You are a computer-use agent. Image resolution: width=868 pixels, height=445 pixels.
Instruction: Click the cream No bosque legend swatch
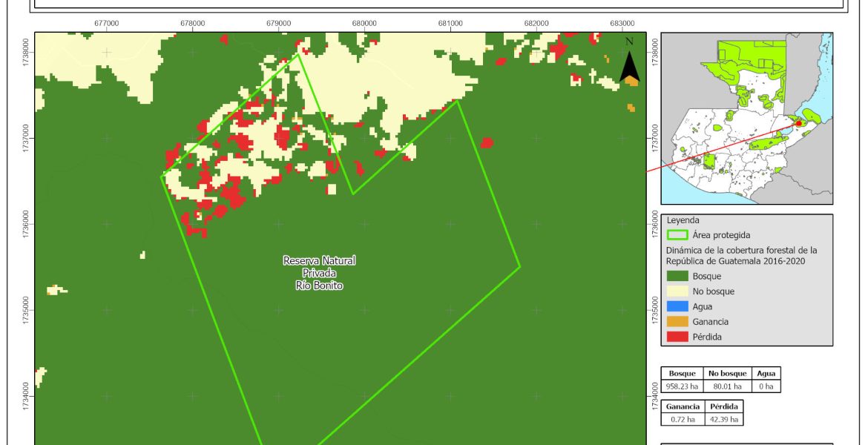[x=677, y=291]
